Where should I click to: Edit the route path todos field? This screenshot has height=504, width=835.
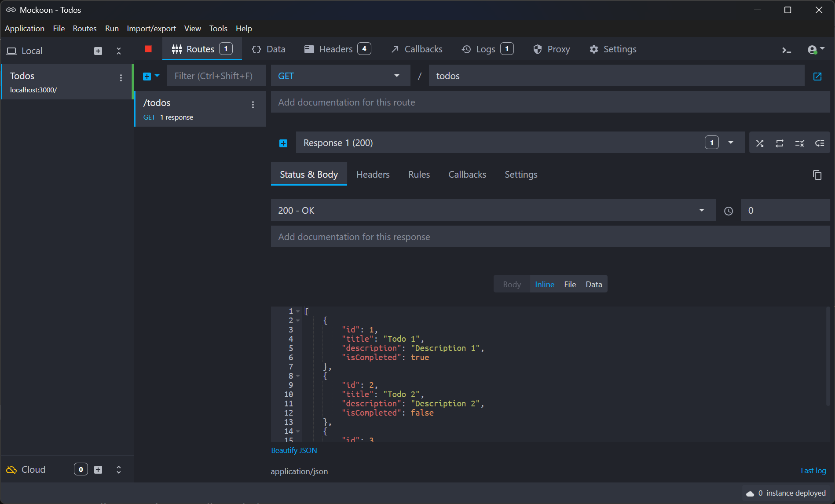point(616,76)
